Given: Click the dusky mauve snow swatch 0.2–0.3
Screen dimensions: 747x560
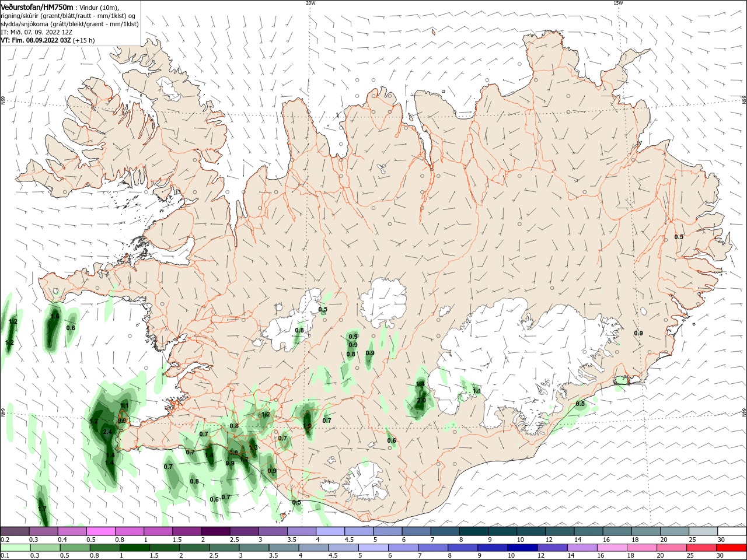Looking at the screenshot, I should click(15, 531).
